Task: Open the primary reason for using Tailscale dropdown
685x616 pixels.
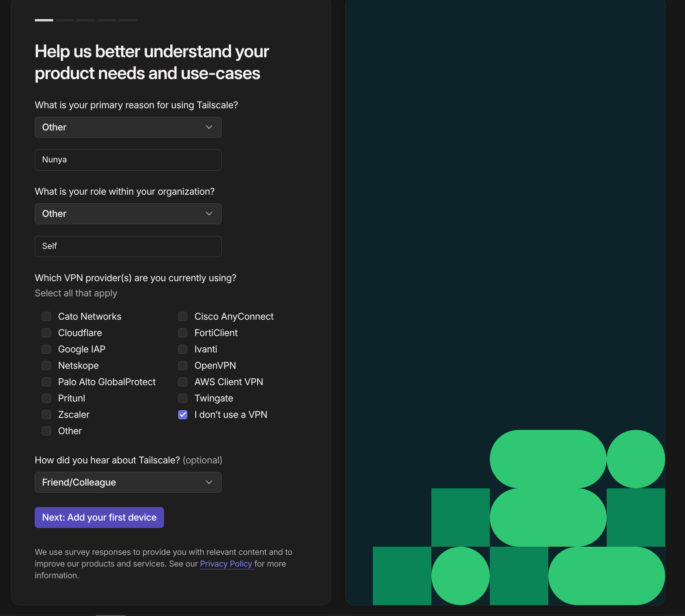Action: (128, 127)
